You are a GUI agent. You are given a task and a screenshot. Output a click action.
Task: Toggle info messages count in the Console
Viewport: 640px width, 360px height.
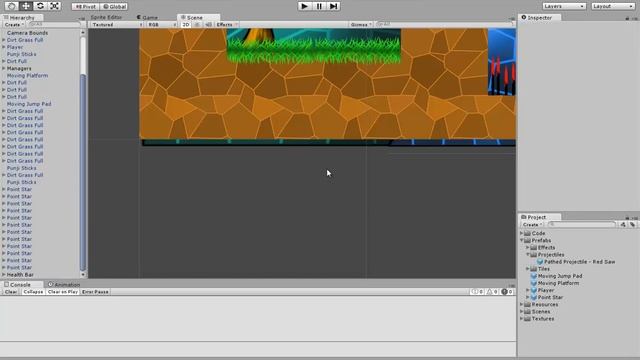pos(478,292)
